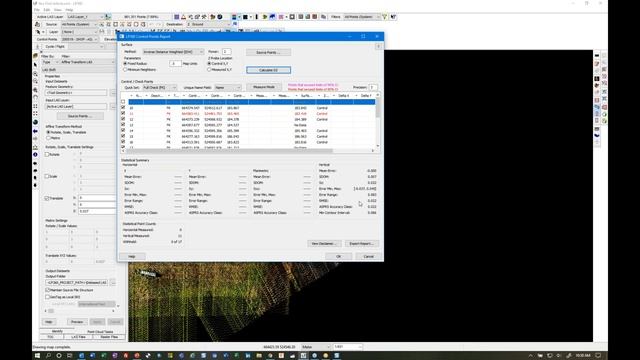
Task: Click the Export Report button
Action: [x=362, y=244]
